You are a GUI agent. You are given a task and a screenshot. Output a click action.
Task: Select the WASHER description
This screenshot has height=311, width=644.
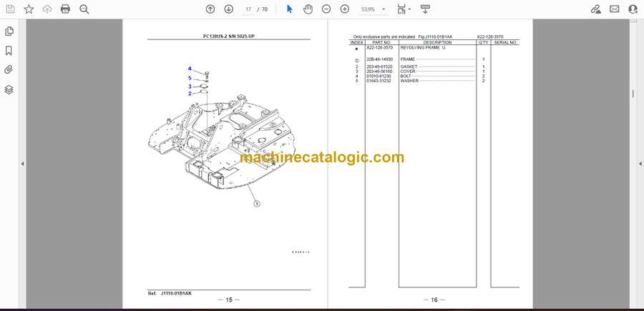coord(409,81)
